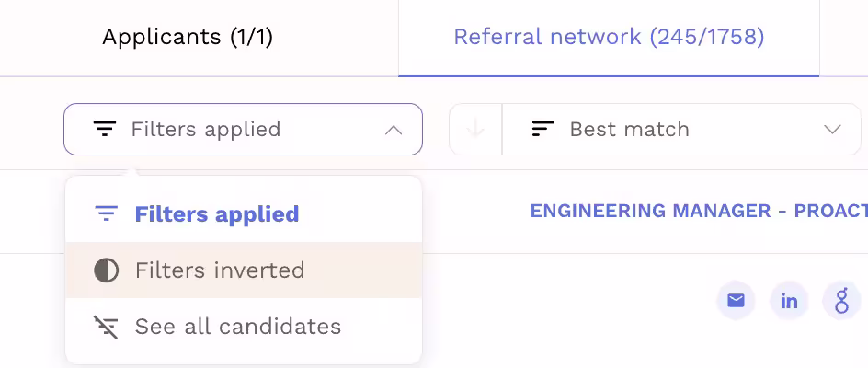Select the Referral network (245/1758) tab
868x368 pixels.
click(x=609, y=38)
